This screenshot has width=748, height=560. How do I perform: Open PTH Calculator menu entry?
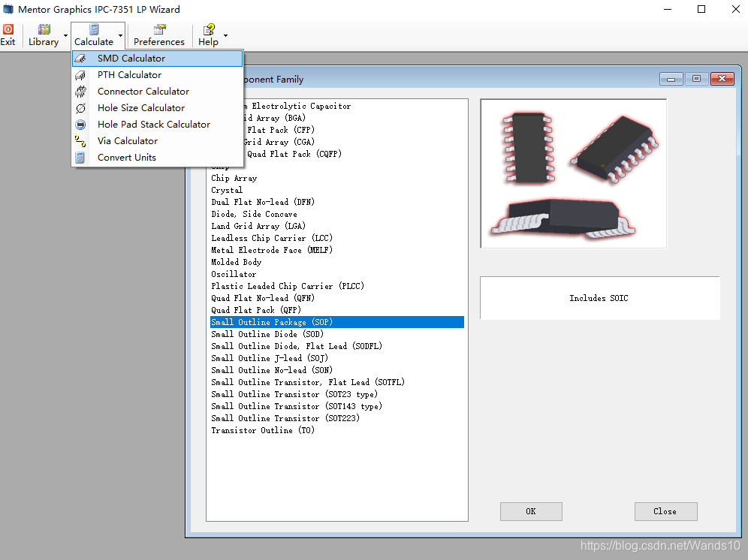(x=129, y=75)
